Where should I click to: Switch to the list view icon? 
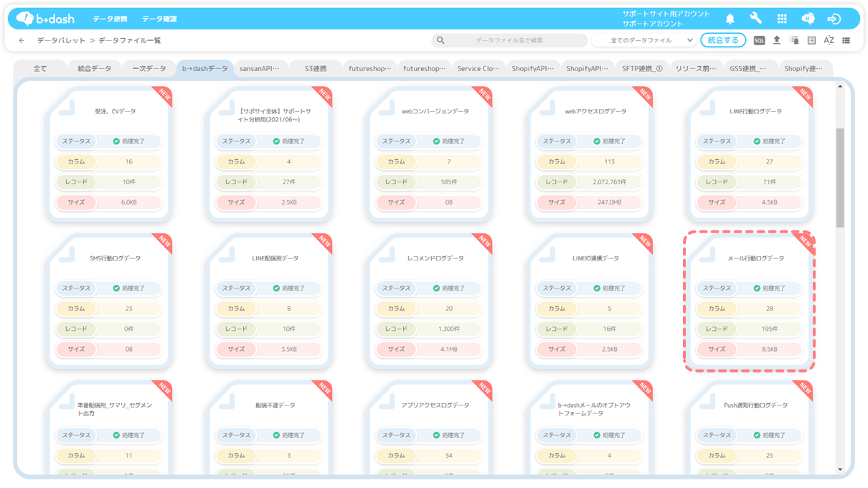pyautogui.click(x=846, y=41)
